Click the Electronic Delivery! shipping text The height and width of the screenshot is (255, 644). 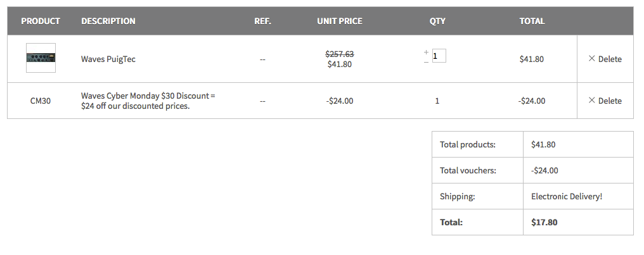click(x=567, y=196)
